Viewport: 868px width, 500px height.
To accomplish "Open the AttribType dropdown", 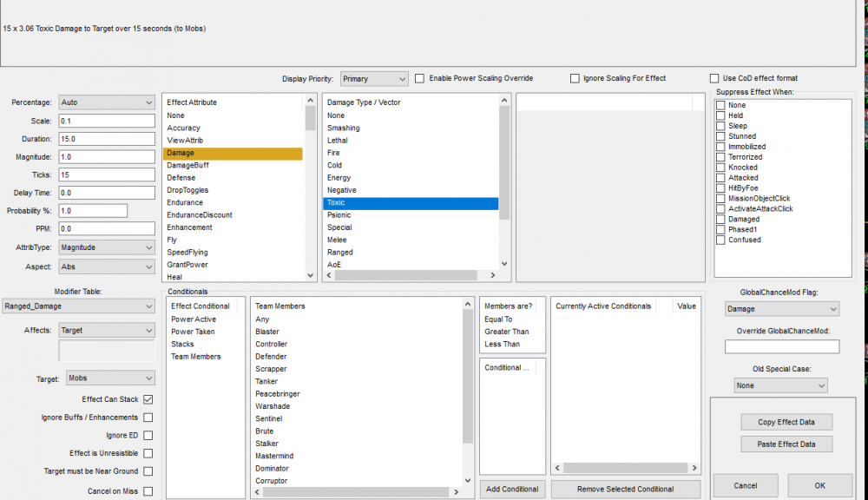I will tap(106, 247).
